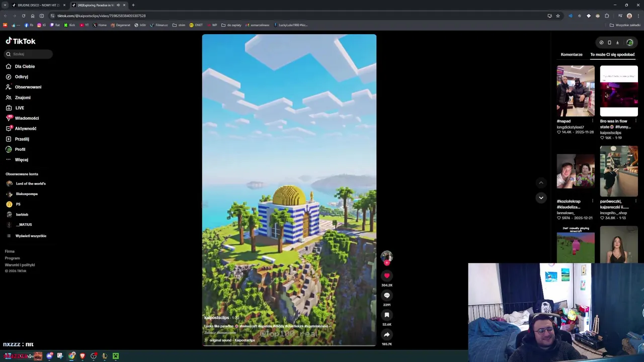Switch to BRUDNE DISCO browser tab
Image resolution: width=644 pixels, height=362 pixels.
[x=39, y=5]
